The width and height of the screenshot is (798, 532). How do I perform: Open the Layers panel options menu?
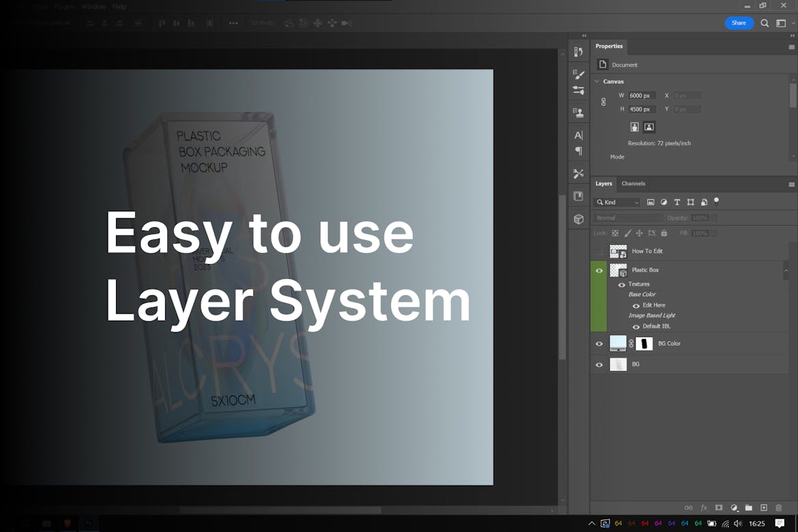791,184
